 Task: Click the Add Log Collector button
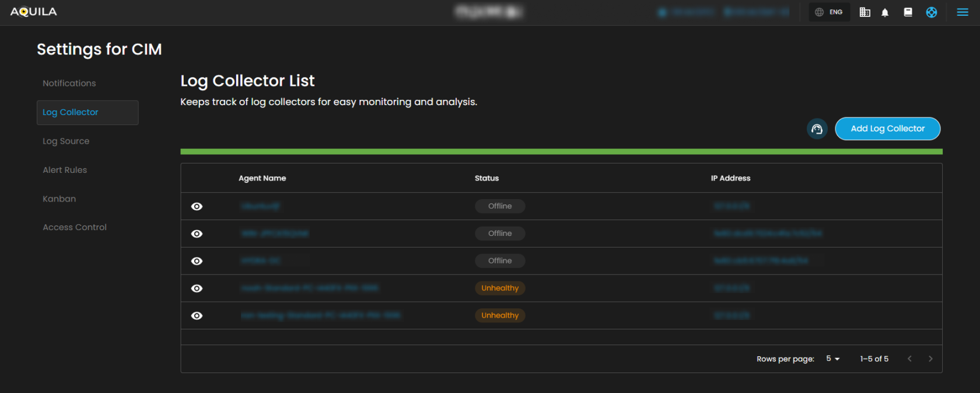(887, 129)
